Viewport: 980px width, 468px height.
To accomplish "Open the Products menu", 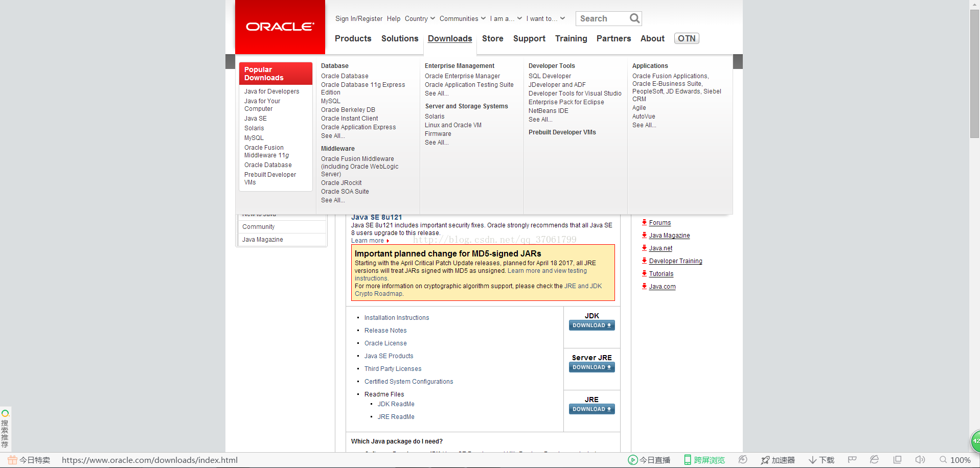I will pos(353,38).
